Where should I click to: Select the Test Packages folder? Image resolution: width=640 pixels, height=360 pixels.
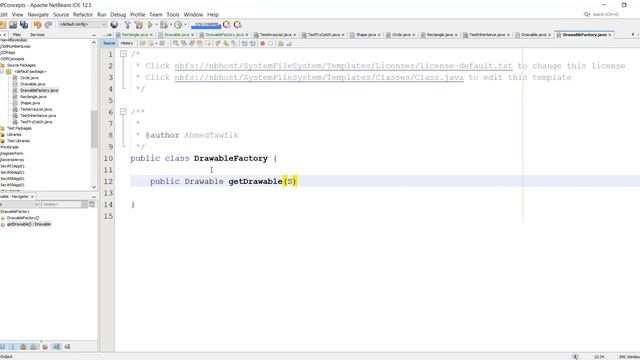point(19,128)
